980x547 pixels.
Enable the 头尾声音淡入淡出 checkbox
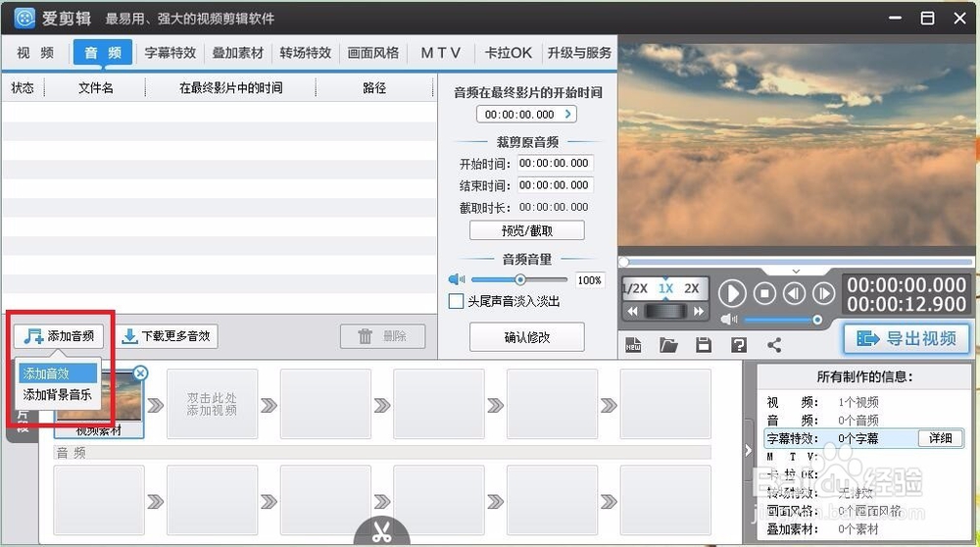tap(456, 302)
